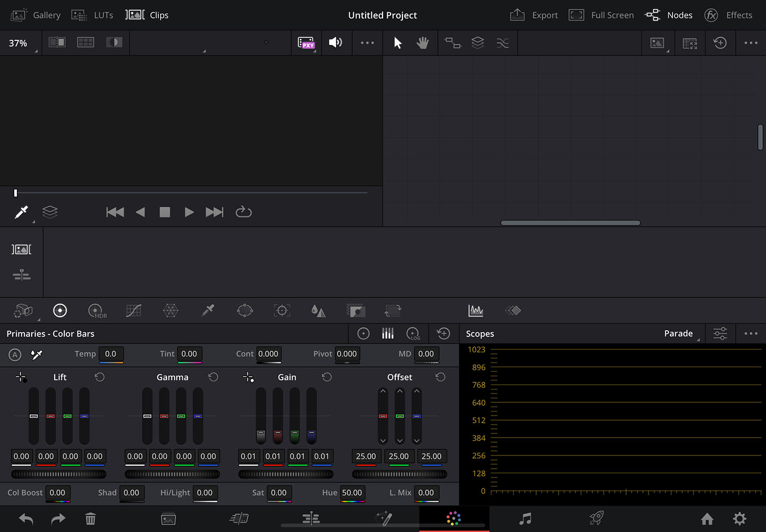
Task: Open the Tracker palette
Action: point(282,310)
